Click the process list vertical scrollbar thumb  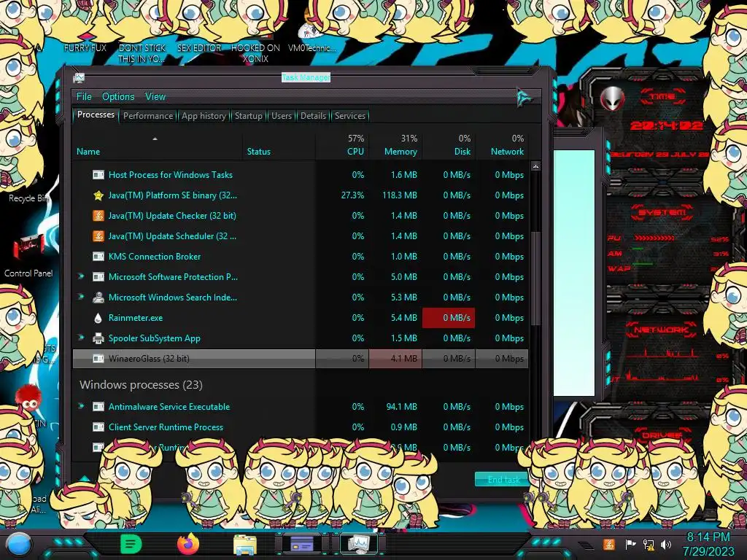pos(535,279)
